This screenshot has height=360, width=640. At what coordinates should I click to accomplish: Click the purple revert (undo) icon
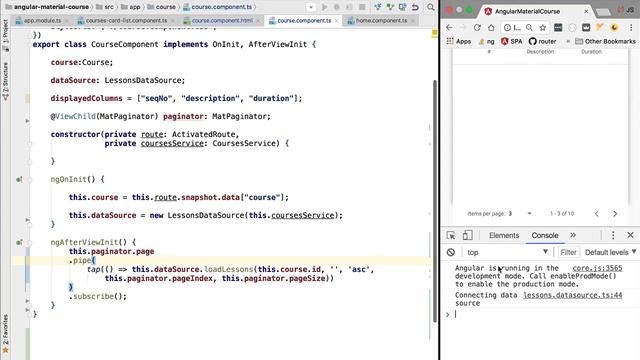coord(415,7)
